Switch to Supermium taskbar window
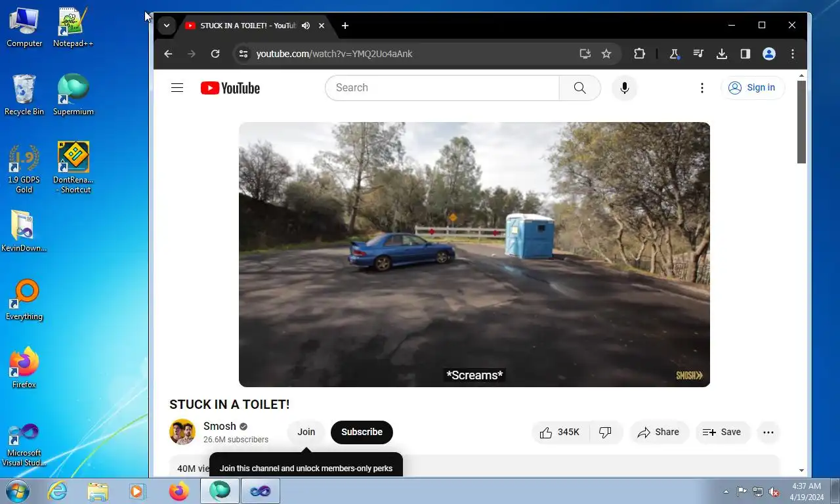This screenshot has width=840, height=504. (x=220, y=491)
